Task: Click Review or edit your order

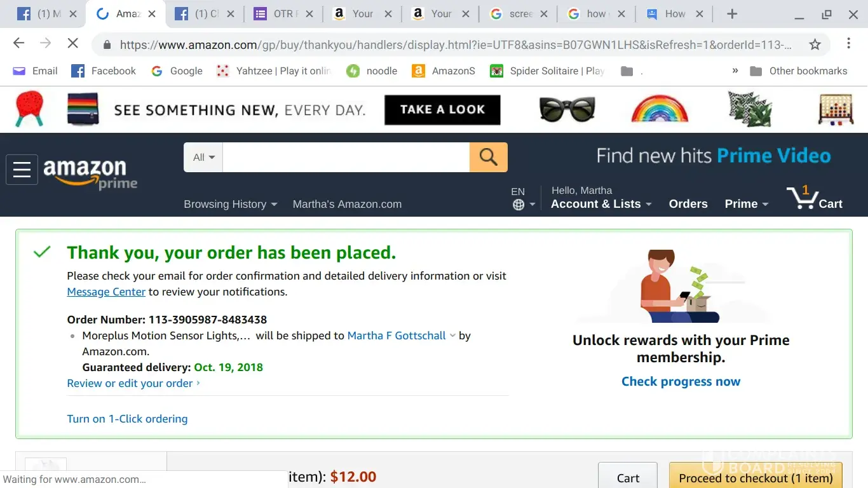Action: coord(130,383)
